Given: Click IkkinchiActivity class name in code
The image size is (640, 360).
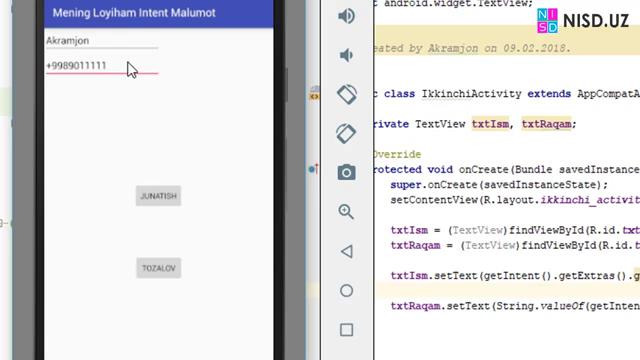Looking at the screenshot, I should pos(471,94).
